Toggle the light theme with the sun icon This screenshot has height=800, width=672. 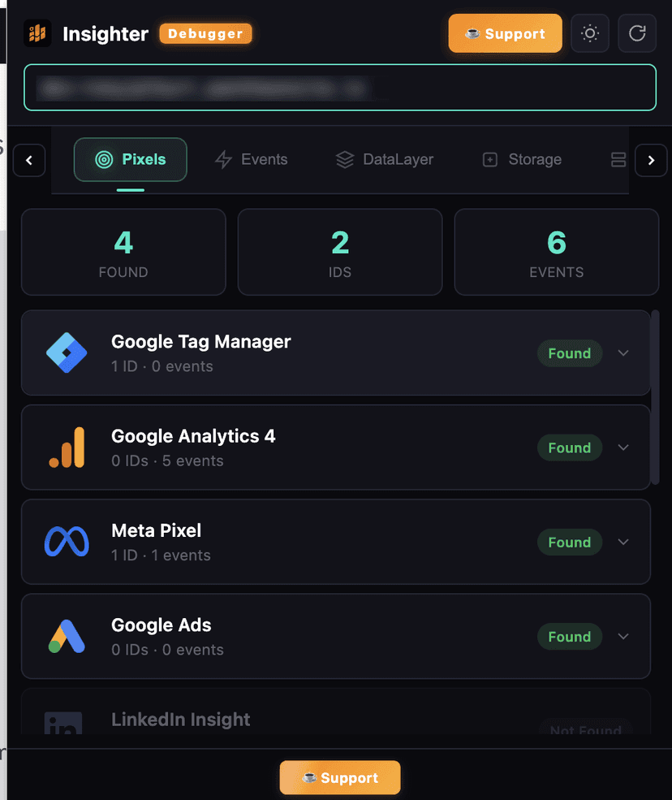590,33
